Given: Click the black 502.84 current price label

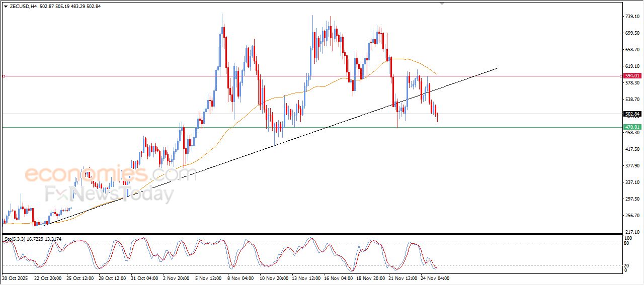Looking at the screenshot, I should pyautogui.click(x=632, y=114).
